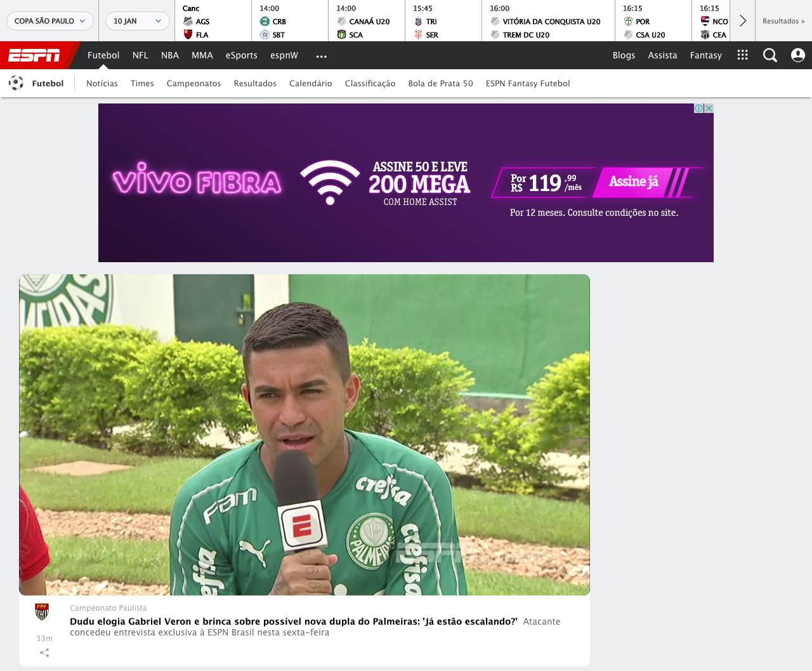Click the CRB team crest
812x671 pixels.
[x=265, y=22]
